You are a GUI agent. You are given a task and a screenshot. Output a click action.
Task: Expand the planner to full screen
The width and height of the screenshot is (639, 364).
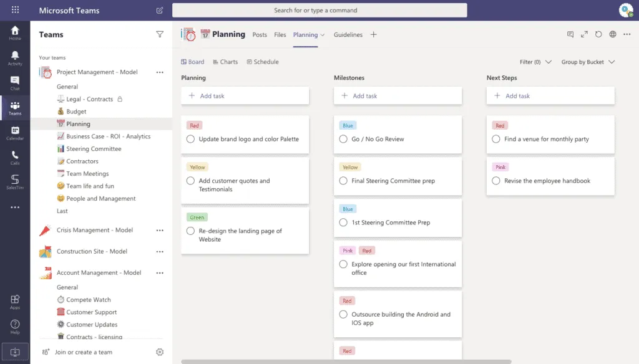pos(583,35)
